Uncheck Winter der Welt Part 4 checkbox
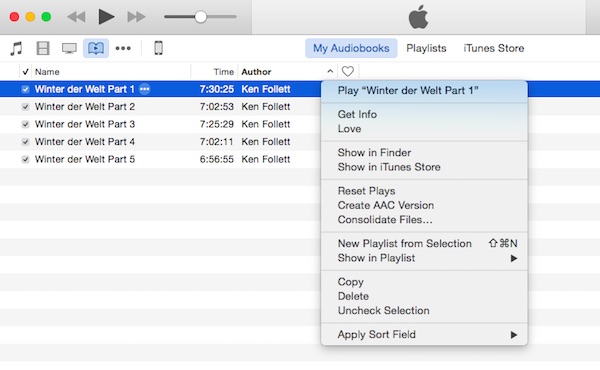This screenshot has height=370, width=600. (x=25, y=142)
